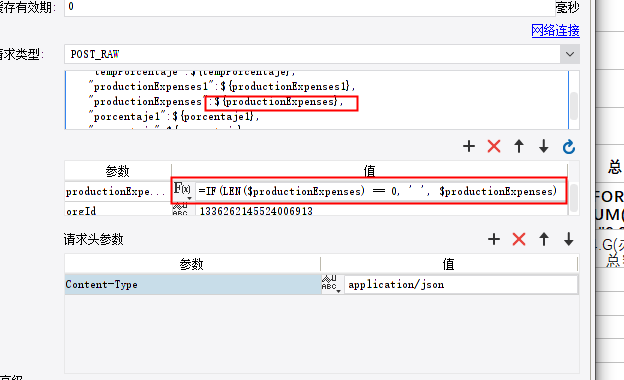Screen dimensions: 624x380
Task: Select the orgId parameter name cell
Action: tap(118, 210)
